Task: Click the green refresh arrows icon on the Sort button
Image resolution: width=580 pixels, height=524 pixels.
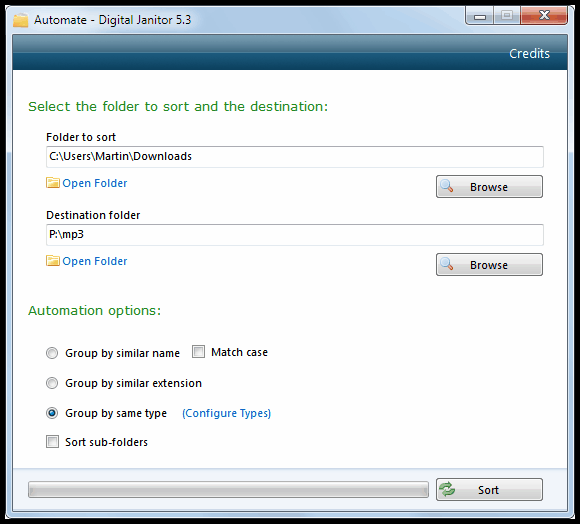Action: (447, 490)
